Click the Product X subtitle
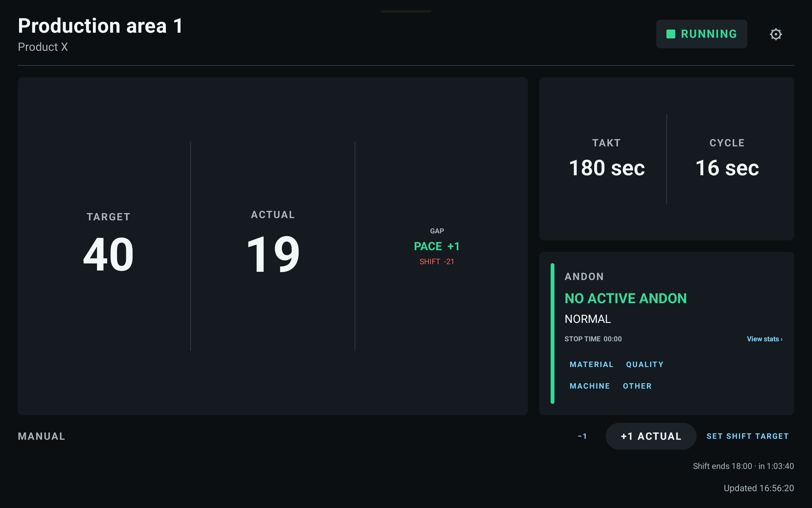 (x=43, y=47)
